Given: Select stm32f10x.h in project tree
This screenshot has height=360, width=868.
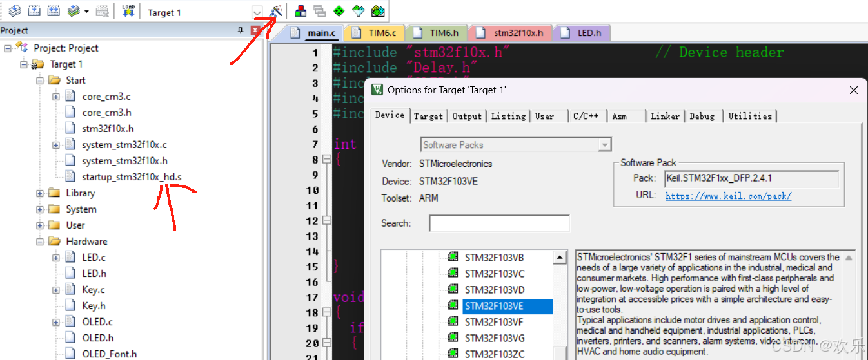Looking at the screenshot, I should point(108,128).
